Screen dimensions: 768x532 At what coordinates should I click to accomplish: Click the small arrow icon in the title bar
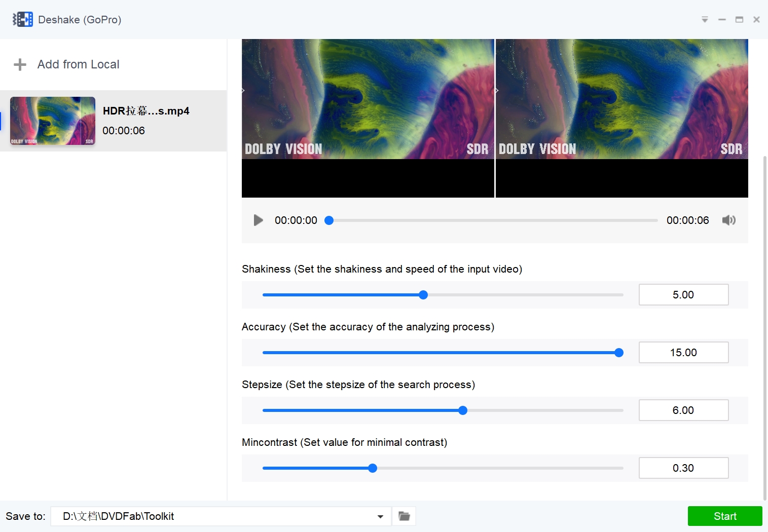click(x=705, y=19)
